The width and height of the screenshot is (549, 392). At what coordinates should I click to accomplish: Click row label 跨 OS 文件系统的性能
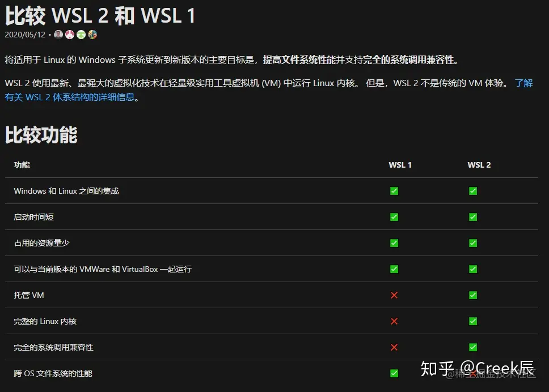53,373
